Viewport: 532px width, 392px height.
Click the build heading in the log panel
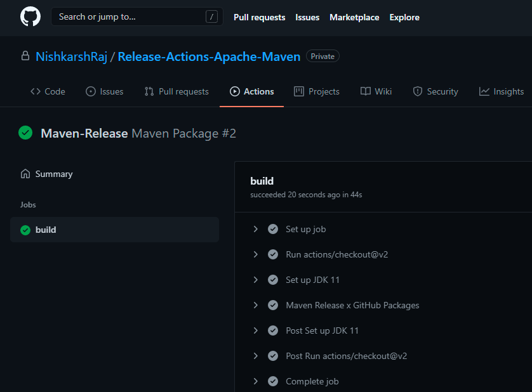[262, 181]
